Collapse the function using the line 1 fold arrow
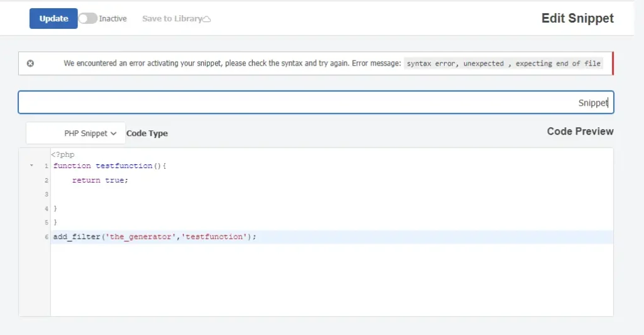Screen dimensions: 644x335 pyautogui.click(x=31, y=166)
